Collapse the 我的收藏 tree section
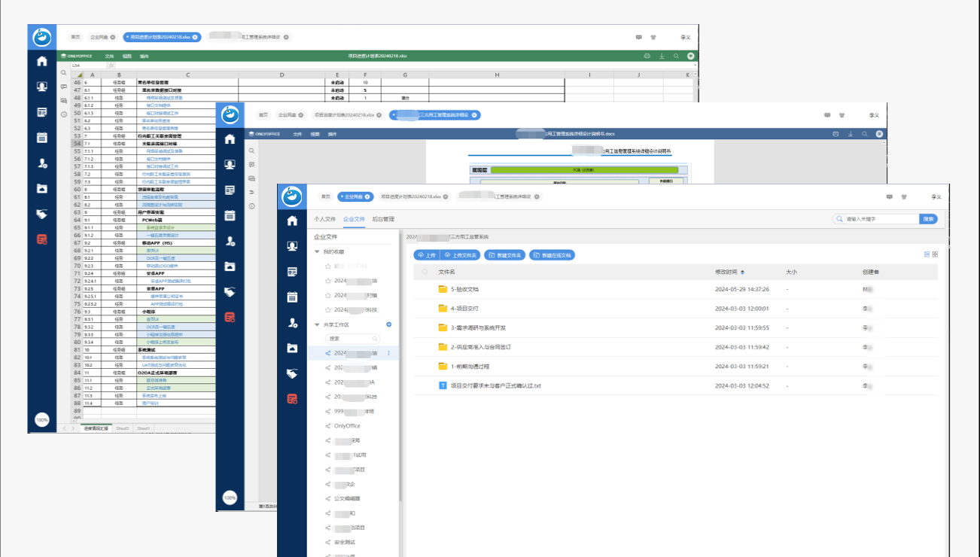Viewport: 980px width, 557px height. point(318,251)
